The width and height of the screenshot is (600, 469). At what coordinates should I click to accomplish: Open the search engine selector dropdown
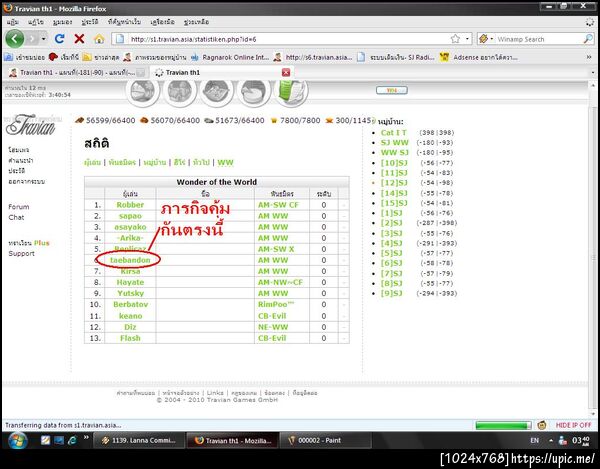coord(486,39)
